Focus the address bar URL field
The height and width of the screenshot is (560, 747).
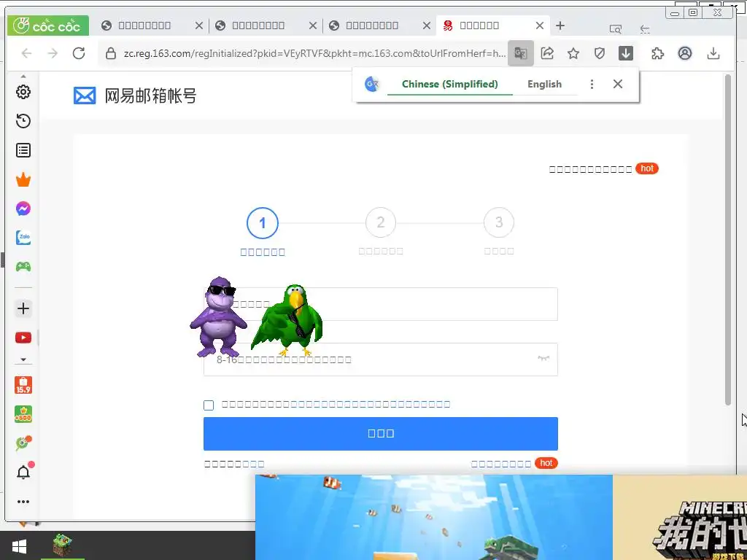pyautogui.click(x=314, y=53)
